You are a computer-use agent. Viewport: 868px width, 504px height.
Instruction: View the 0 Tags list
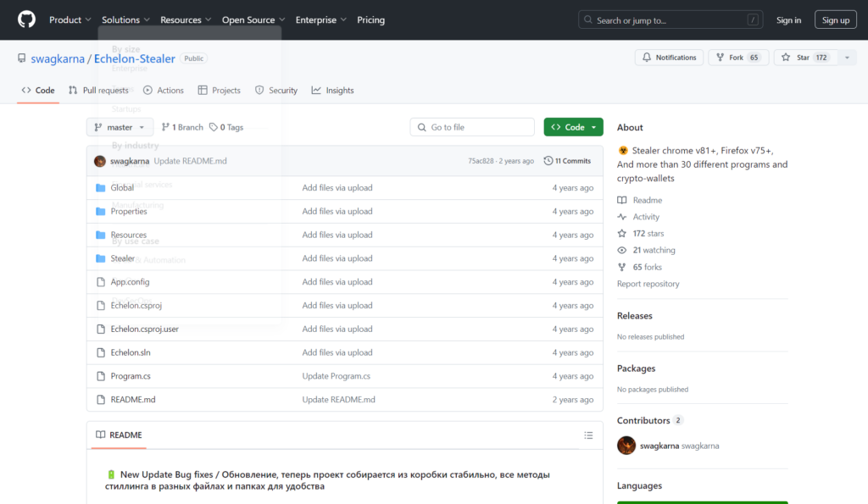point(226,127)
